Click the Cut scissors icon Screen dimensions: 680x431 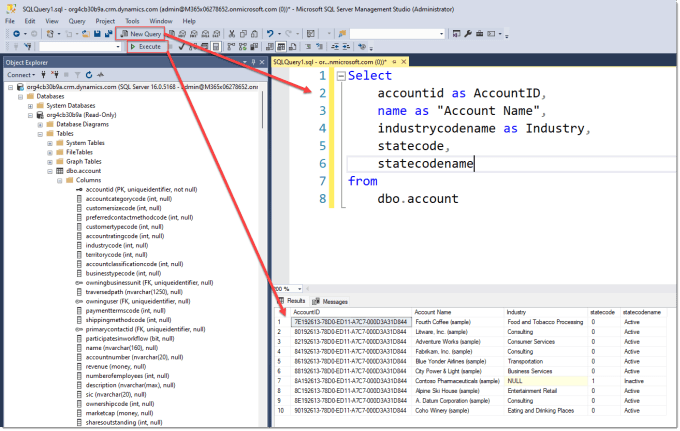232,33
